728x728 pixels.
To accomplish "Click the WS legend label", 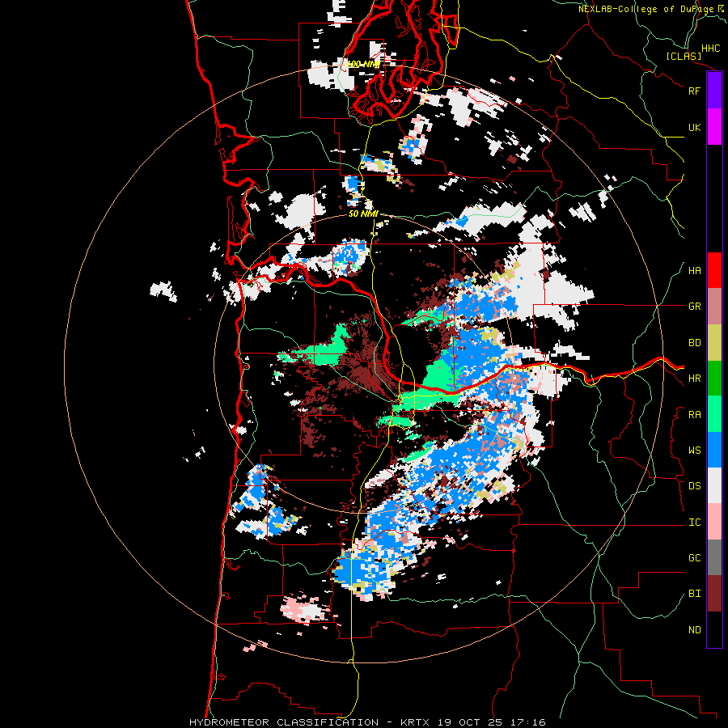I will [694, 451].
